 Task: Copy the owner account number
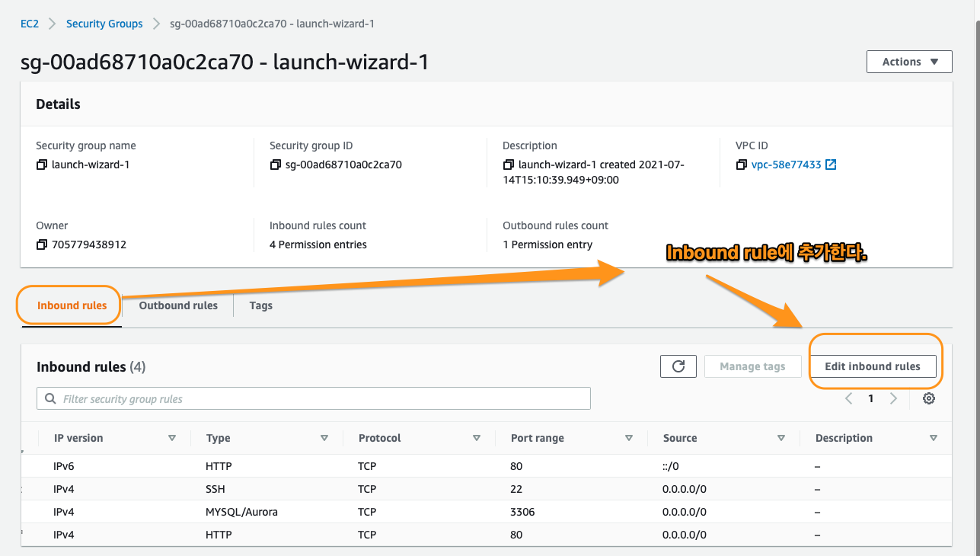(x=42, y=245)
